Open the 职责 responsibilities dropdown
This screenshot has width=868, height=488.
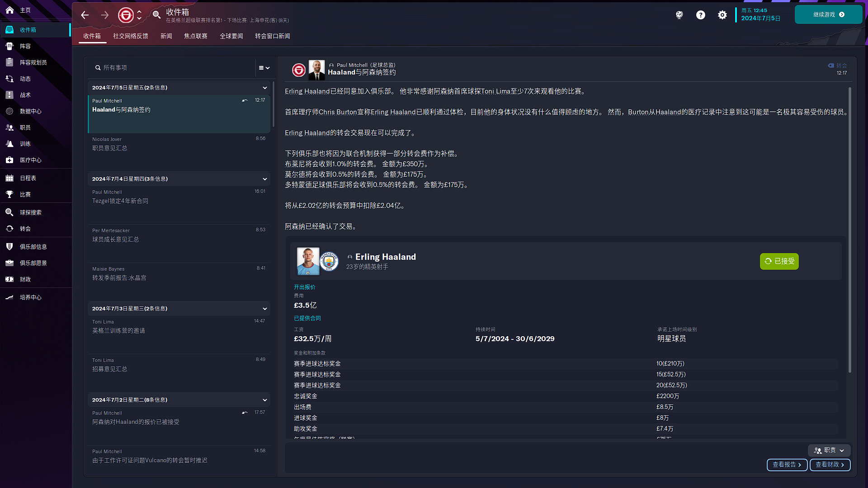[829, 450]
